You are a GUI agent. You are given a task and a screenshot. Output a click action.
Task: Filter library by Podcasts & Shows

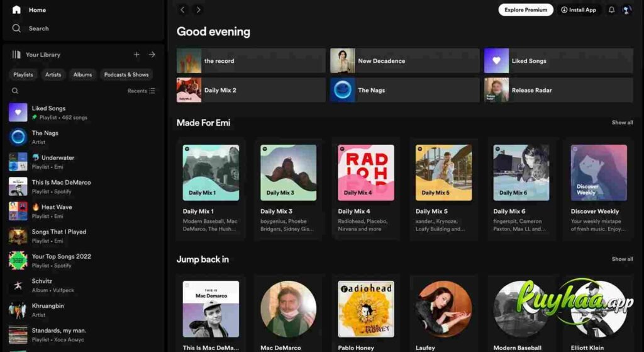coord(126,74)
